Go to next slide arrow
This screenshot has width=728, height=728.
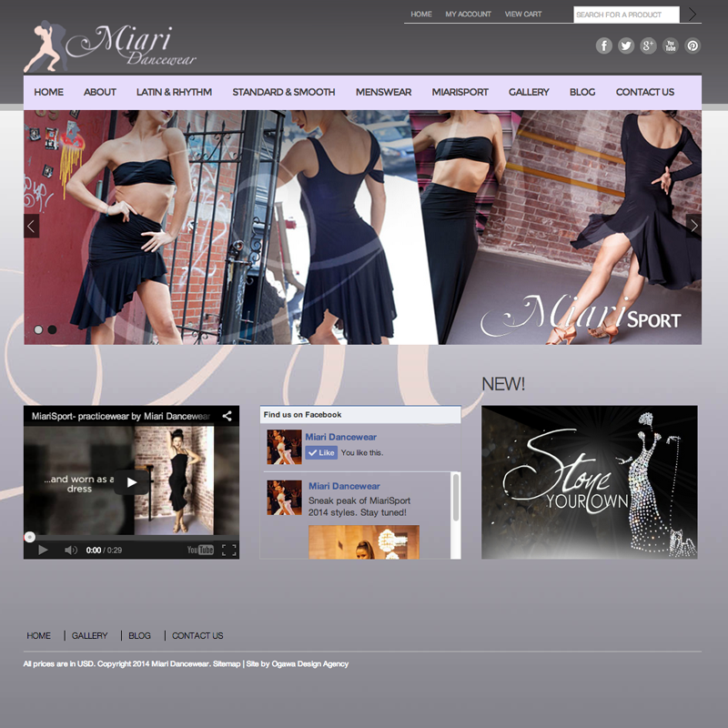tap(693, 226)
